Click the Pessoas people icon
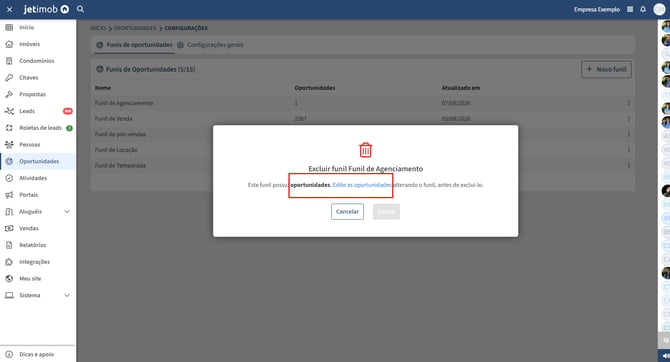This screenshot has width=670, height=362. [9, 144]
